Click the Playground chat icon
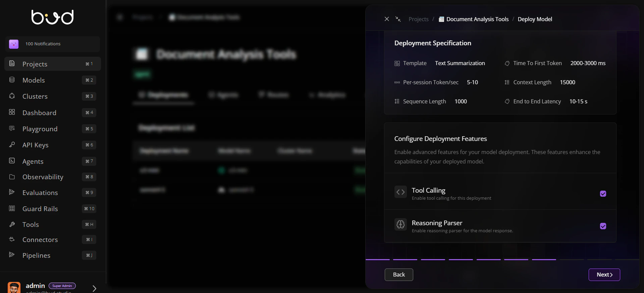The height and width of the screenshot is (293, 644). tap(12, 129)
